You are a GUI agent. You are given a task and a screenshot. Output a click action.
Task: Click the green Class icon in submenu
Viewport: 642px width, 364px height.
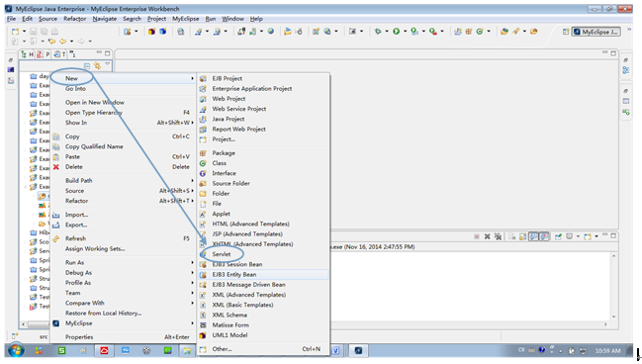point(203,163)
